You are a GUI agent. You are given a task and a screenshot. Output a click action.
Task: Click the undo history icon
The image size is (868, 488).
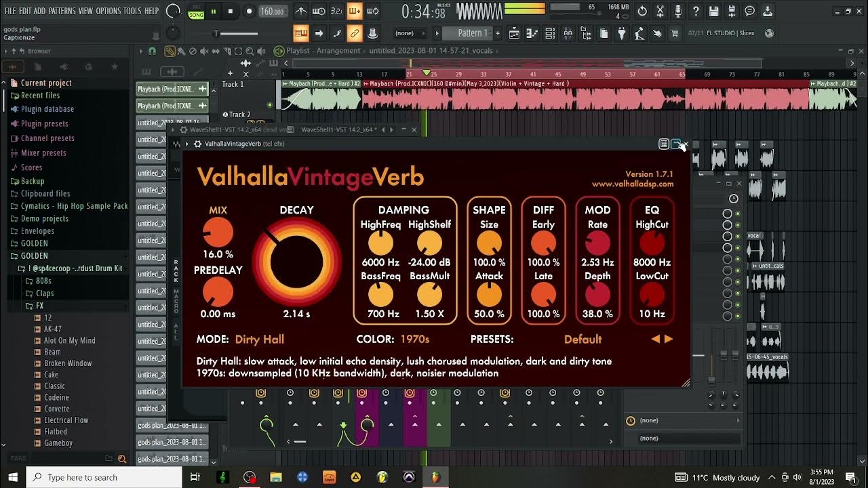click(642, 12)
